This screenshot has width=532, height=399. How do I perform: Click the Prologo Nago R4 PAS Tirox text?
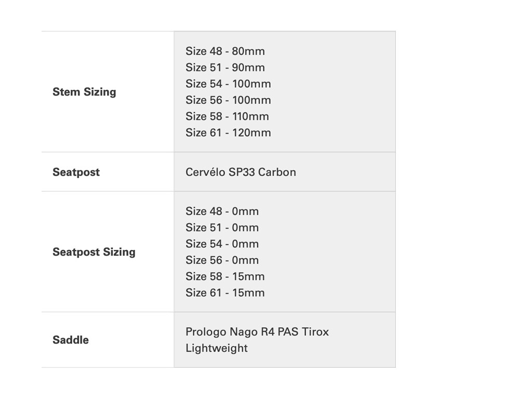(257, 332)
